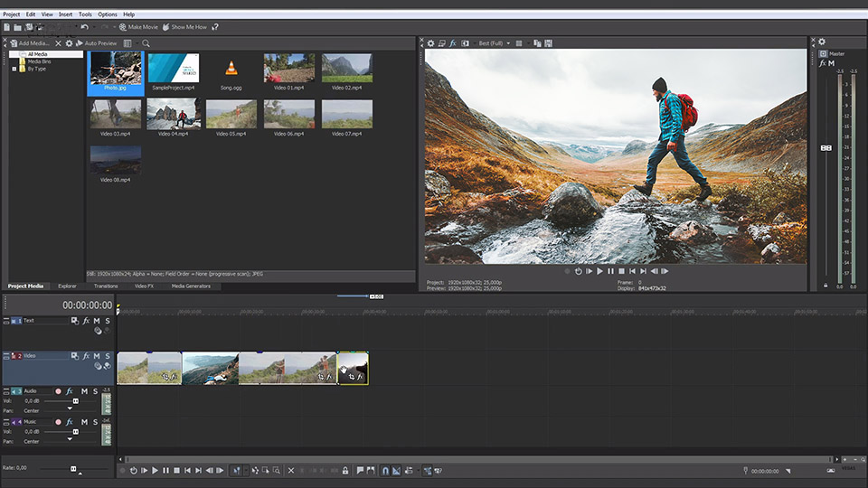
Task: Click the playback Rate slider
Action: (73, 469)
